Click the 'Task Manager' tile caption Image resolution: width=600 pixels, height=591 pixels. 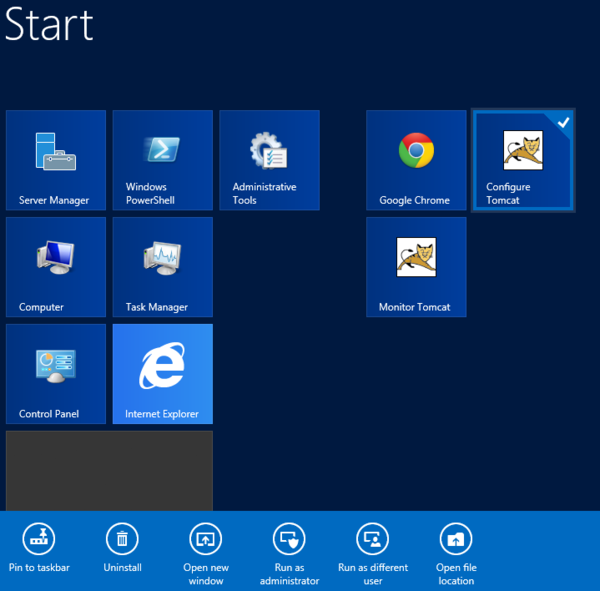[x=157, y=307]
